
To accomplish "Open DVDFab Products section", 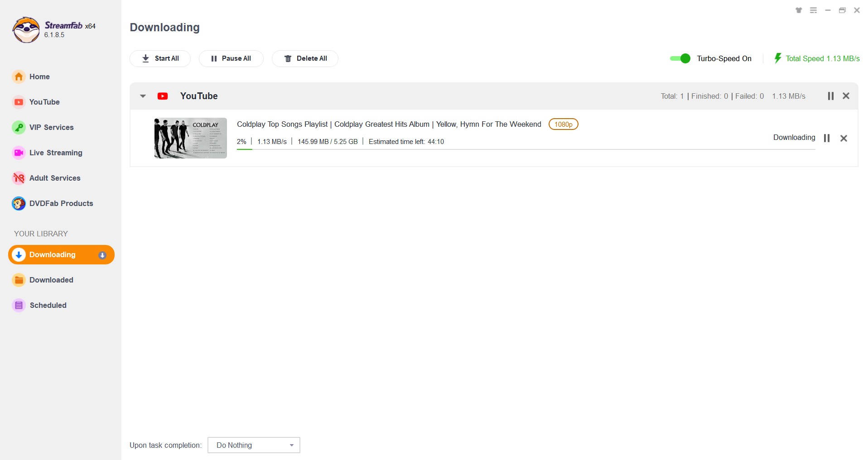I will click(61, 203).
